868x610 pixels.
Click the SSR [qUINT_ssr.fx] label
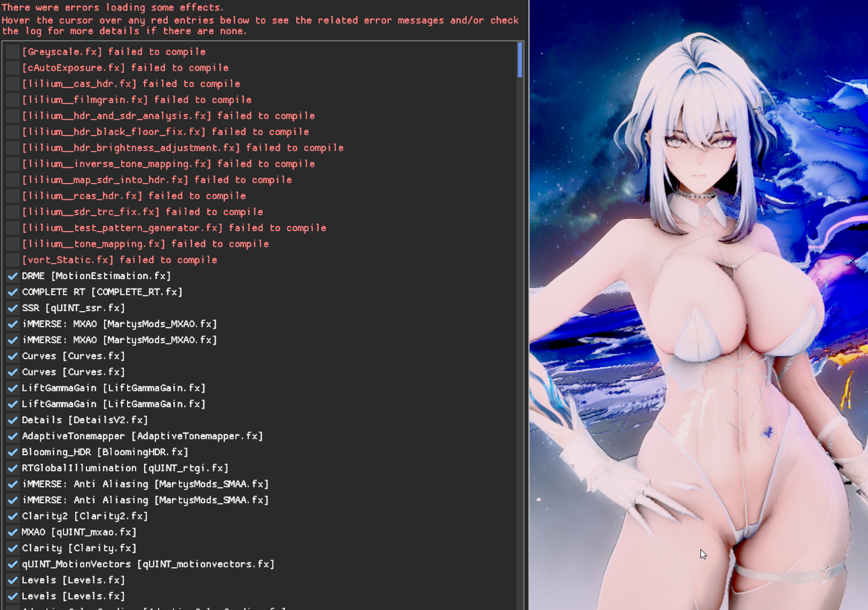73,308
